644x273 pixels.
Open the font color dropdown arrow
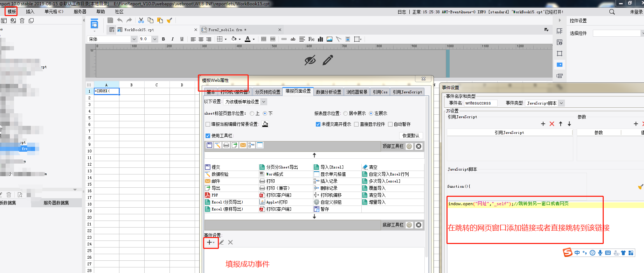(x=254, y=39)
